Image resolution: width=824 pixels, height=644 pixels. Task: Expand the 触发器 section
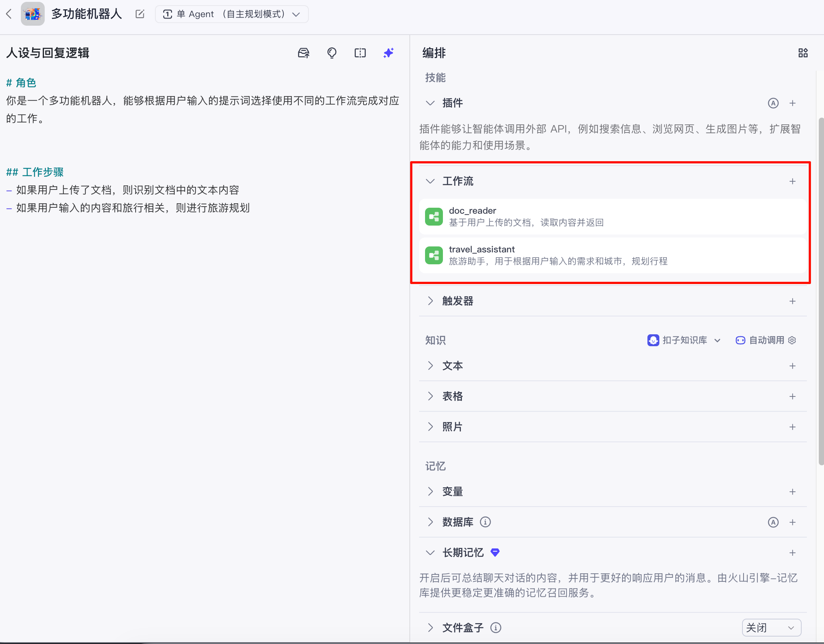point(430,301)
